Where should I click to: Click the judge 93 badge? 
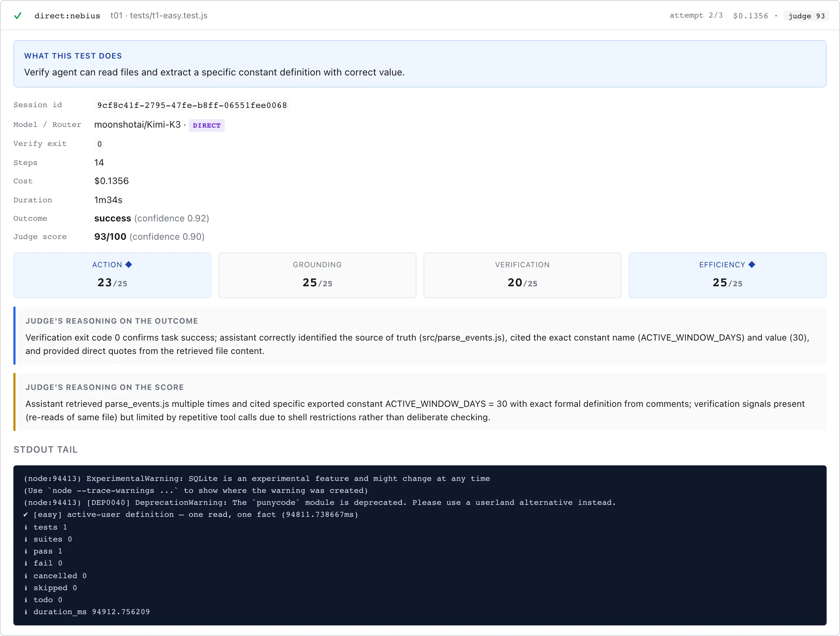(x=806, y=16)
